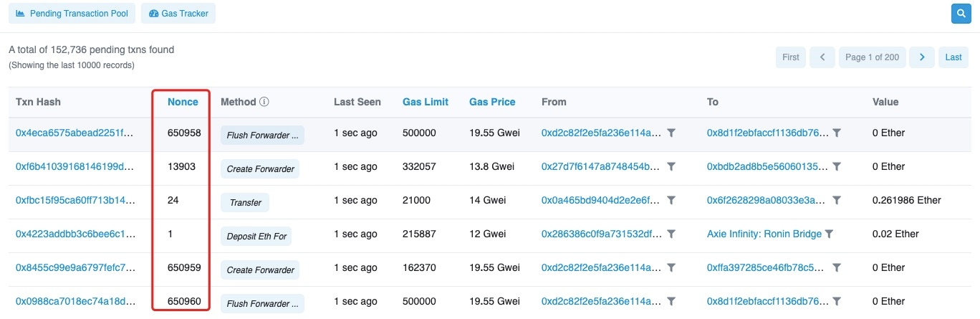The image size is (980, 319).
Task: Open the Axie Infinity: Ronin Bridge address
Action: 764,234
